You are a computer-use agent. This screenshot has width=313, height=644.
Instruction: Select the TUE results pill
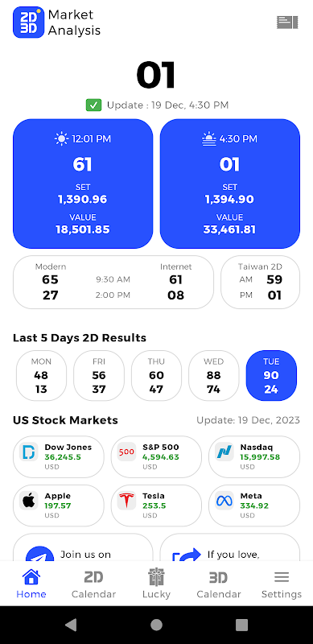[271, 376]
